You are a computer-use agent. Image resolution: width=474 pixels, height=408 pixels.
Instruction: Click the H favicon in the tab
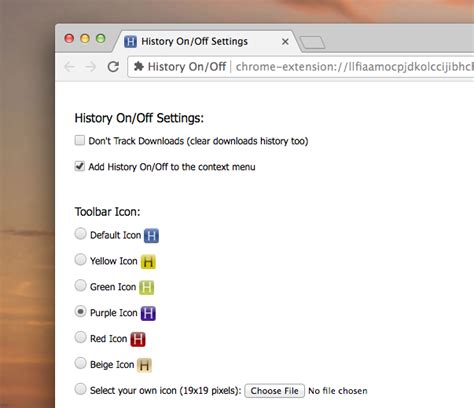(130, 42)
